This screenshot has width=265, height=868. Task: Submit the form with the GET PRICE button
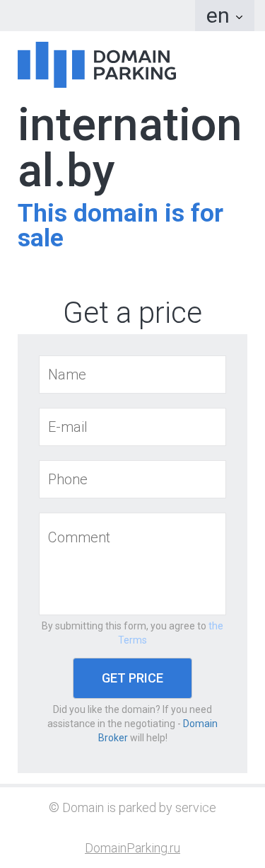[x=132, y=678]
